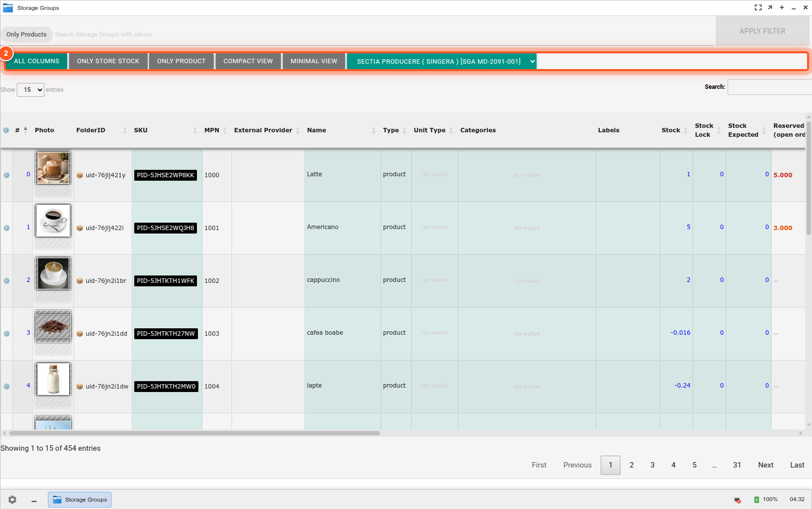Open the cafea boabe product photo
Screen dimensions: 812x509
click(x=53, y=326)
